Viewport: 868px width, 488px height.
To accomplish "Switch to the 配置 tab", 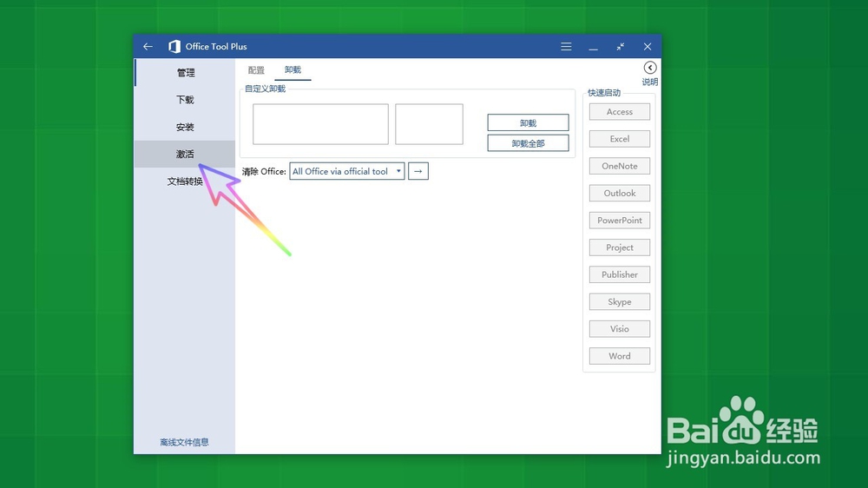I will coord(256,69).
